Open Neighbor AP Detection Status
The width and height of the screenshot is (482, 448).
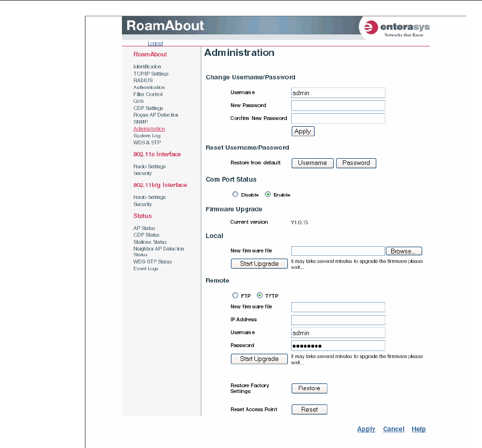(x=159, y=251)
